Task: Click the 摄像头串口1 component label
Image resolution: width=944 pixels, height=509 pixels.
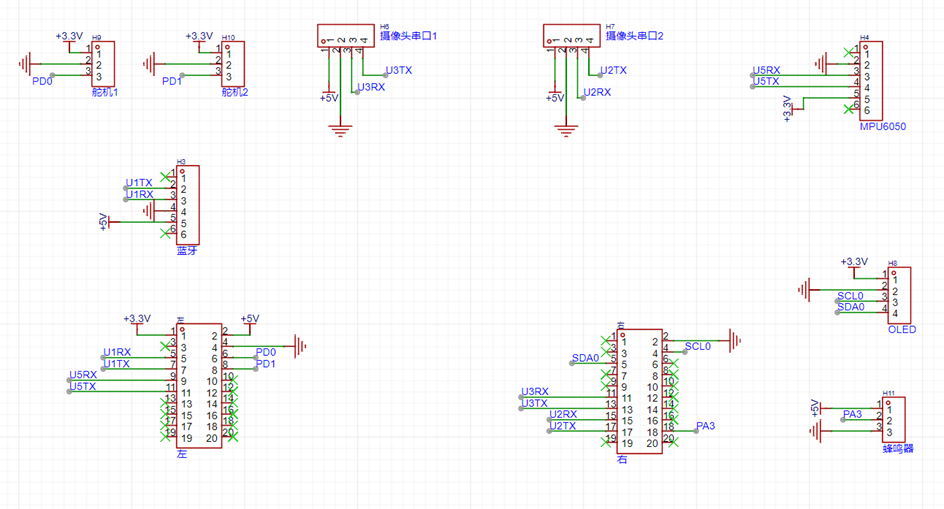Action: pyautogui.click(x=408, y=36)
